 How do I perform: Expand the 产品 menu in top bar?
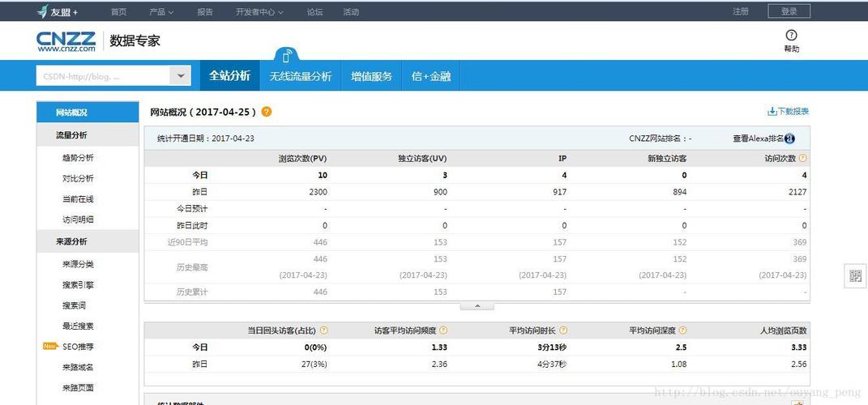(x=161, y=11)
